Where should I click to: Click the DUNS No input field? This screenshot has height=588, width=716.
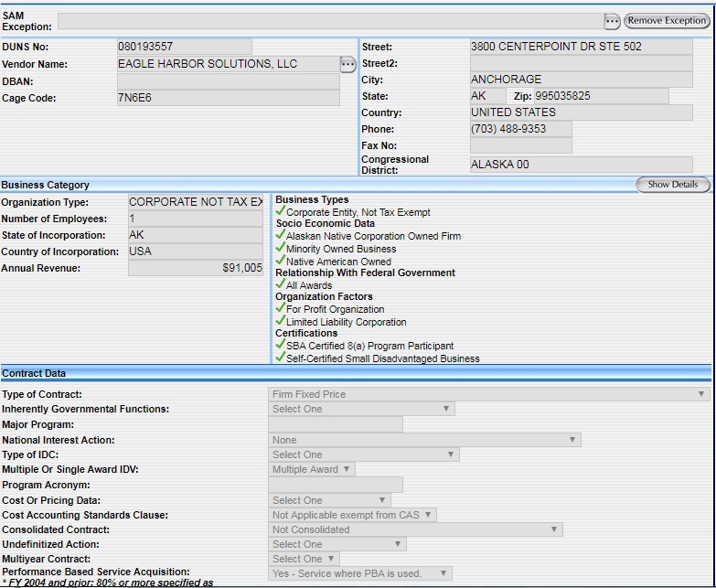click(184, 47)
